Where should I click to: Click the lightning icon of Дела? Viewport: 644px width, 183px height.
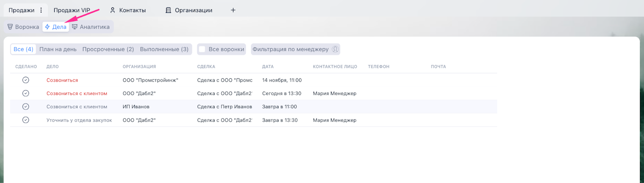47,27
